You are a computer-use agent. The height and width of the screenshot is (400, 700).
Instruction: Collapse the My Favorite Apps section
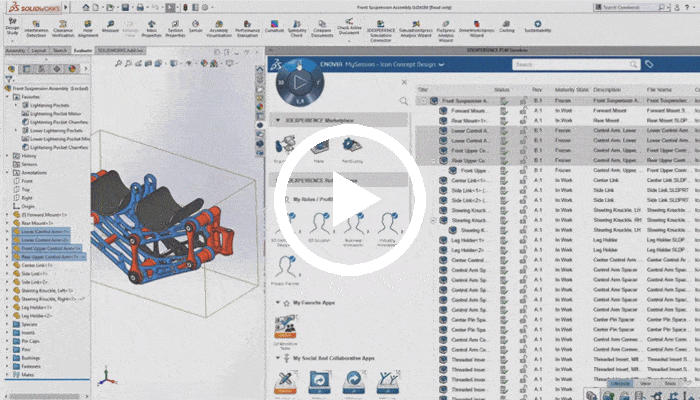coord(278,303)
